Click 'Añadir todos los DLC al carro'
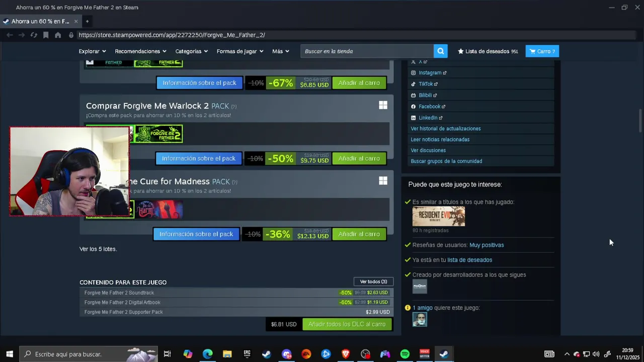The image size is (644, 362). tap(347, 324)
